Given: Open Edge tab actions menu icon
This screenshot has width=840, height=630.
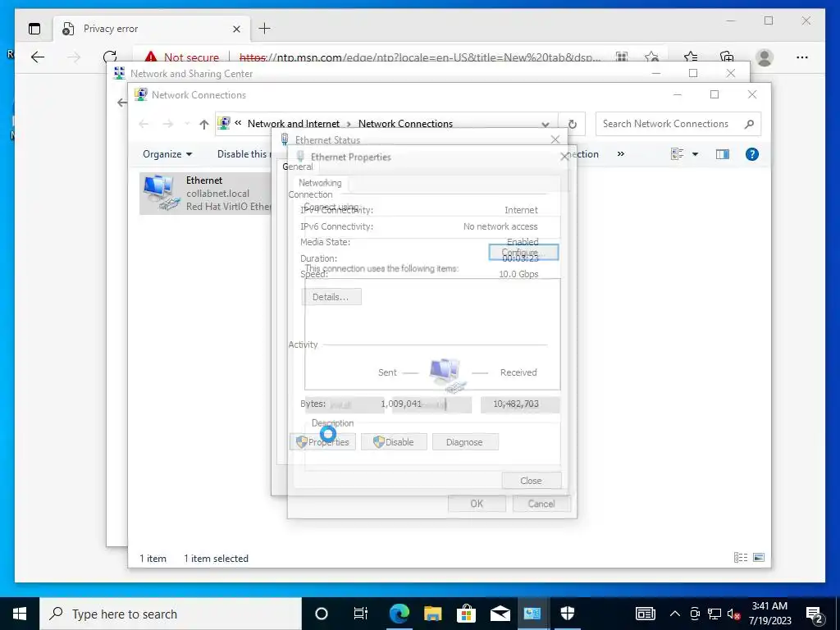Looking at the screenshot, I should point(34,29).
